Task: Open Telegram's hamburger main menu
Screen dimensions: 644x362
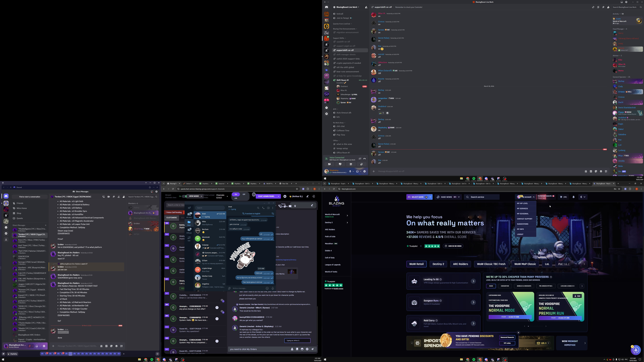Action: click(189, 208)
